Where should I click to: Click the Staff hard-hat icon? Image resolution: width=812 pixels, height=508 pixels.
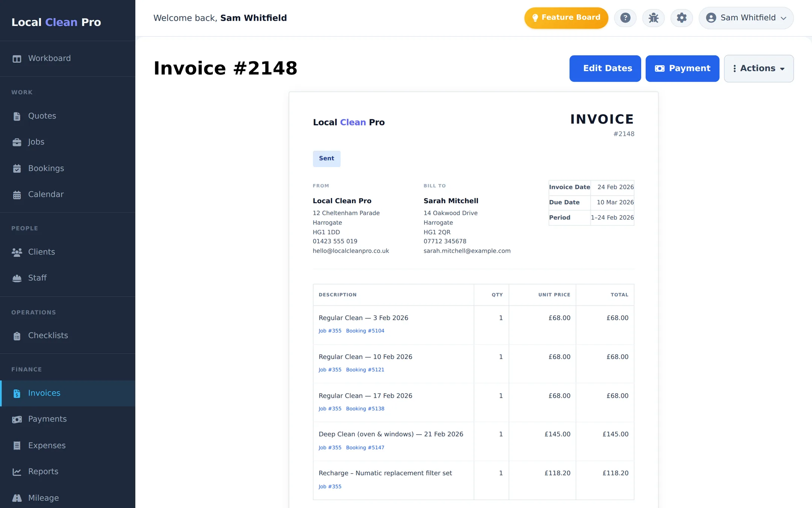pyautogui.click(x=17, y=278)
